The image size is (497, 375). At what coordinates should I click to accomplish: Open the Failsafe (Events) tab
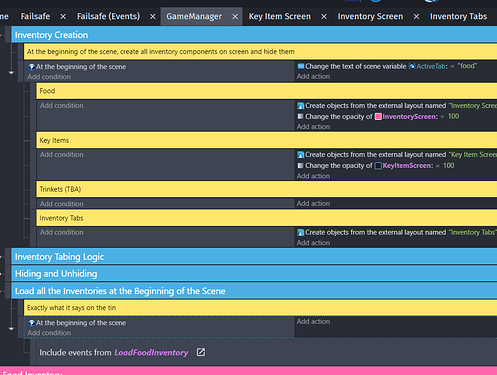[108, 16]
